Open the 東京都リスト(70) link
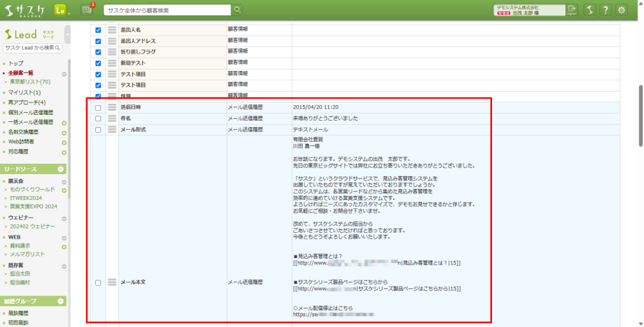 [x=30, y=82]
